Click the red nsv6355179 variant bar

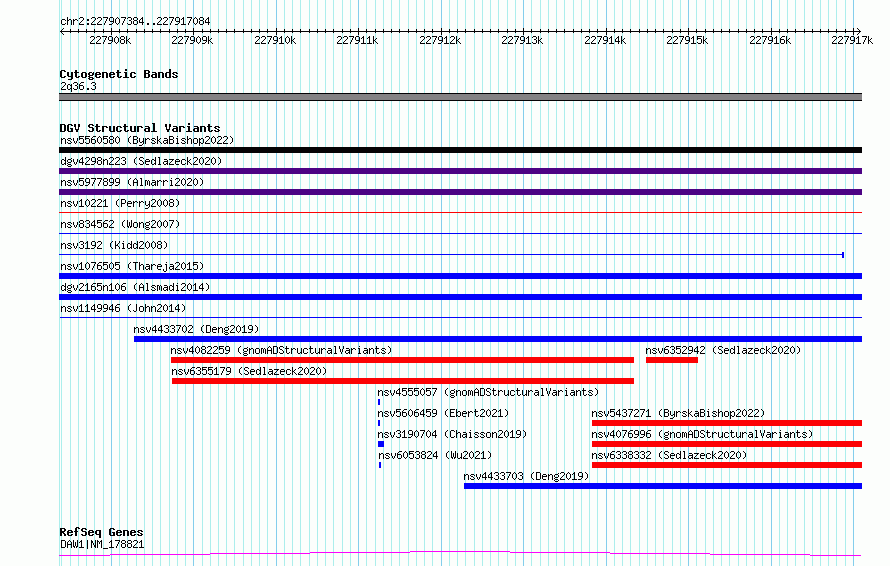pyautogui.click(x=403, y=381)
